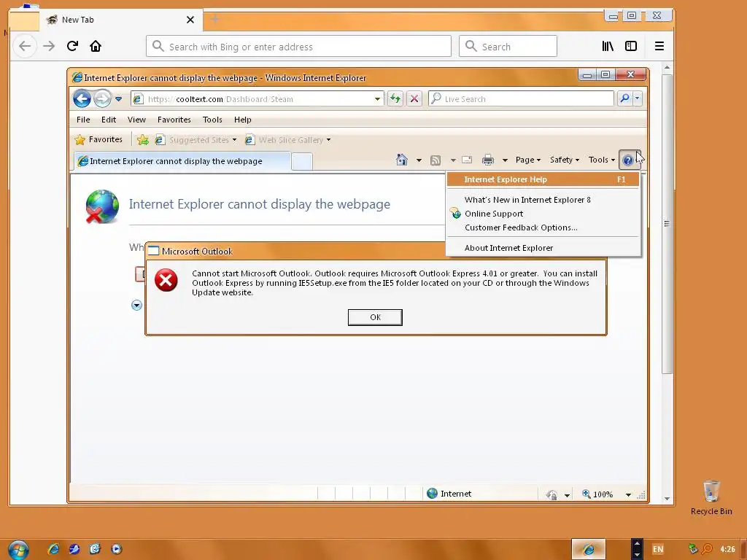The image size is (747, 560).
Task: Open the recent pages dropdown arrow
Action: click(119, 99)
